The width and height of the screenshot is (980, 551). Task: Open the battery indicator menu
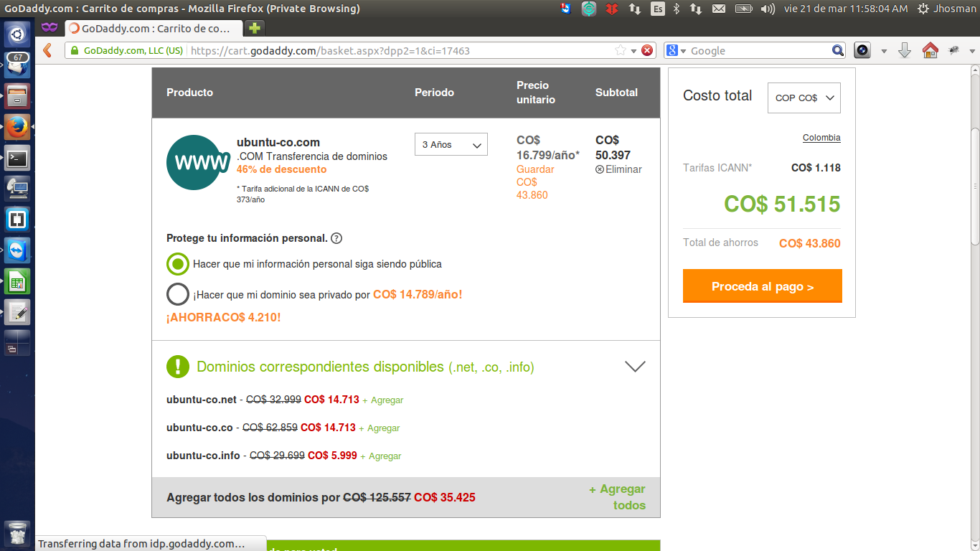[x=743, y=9]
